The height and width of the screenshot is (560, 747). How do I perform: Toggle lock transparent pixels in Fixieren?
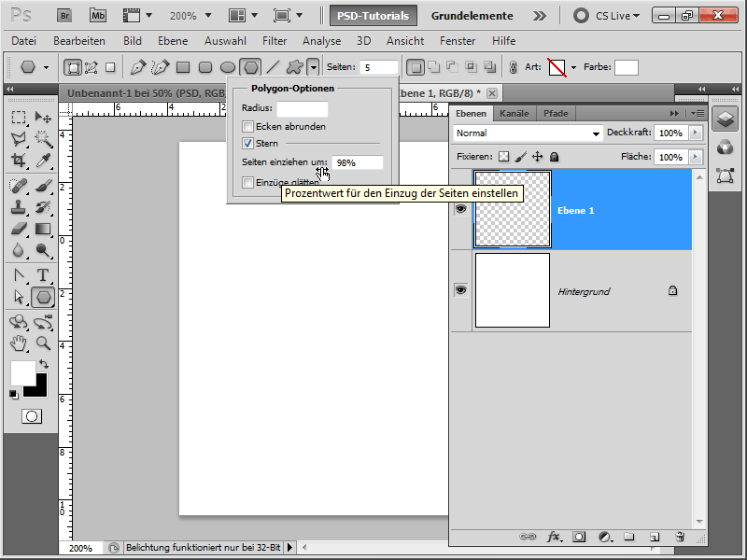[503, 157]
